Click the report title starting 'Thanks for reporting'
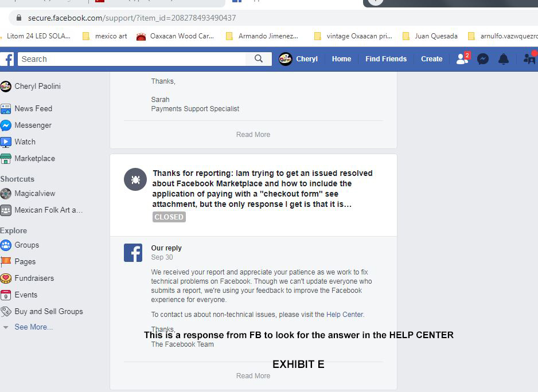The width and height of the screenshot is (538, 392). click(263, 189)
